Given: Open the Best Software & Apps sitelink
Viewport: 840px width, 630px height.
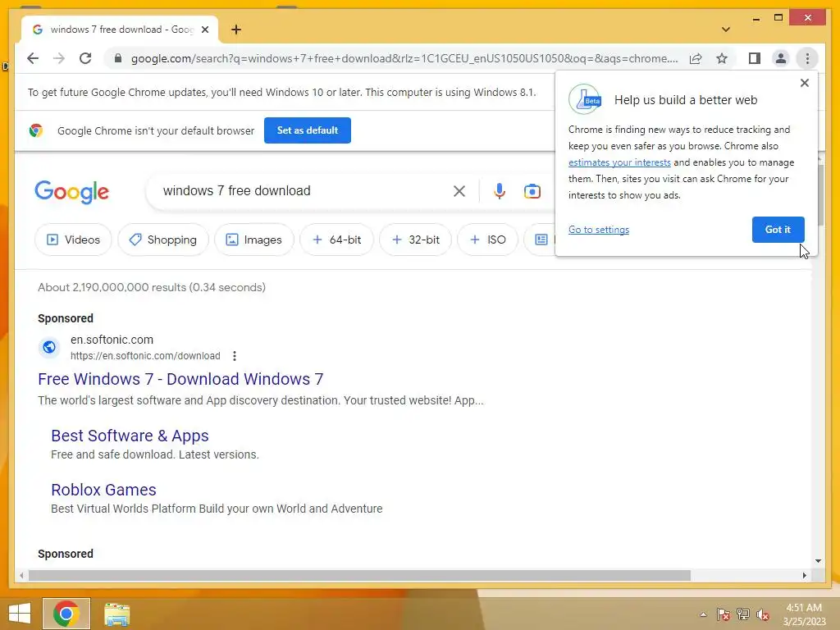Looking at the screenshot, I should coord(130,436).
